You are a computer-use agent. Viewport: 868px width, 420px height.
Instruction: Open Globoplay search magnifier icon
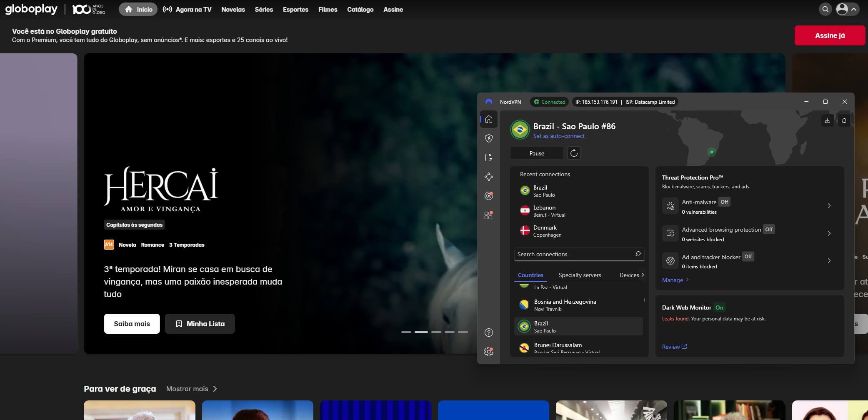tap(825, 9)
